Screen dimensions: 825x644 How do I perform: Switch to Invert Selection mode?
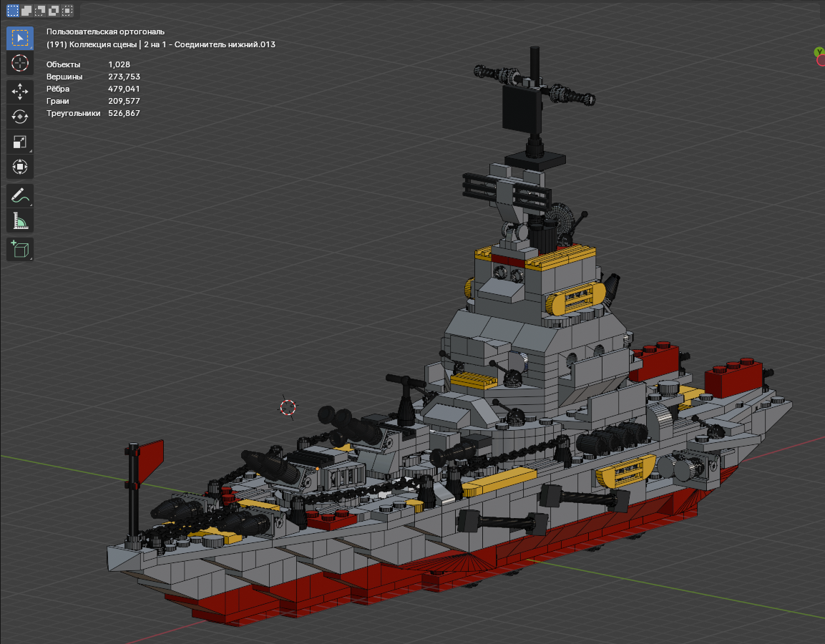(54, 11)
